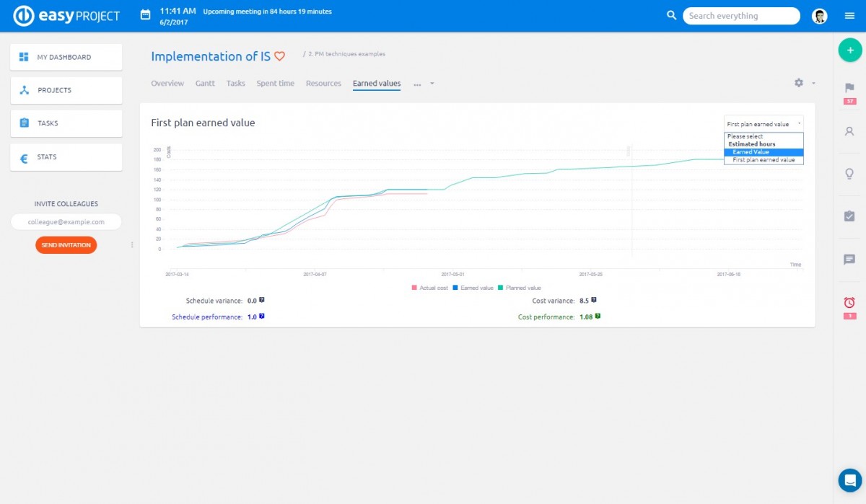Screen dimensions: 866x504
Task: Open the Spent time tab
Action: (275, 84)
